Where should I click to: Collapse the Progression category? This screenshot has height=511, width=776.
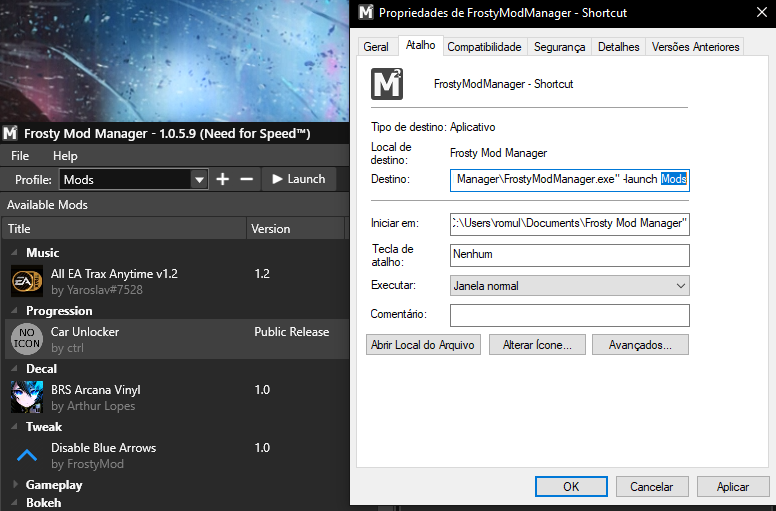pyautogui.click(x=14, y=311)
